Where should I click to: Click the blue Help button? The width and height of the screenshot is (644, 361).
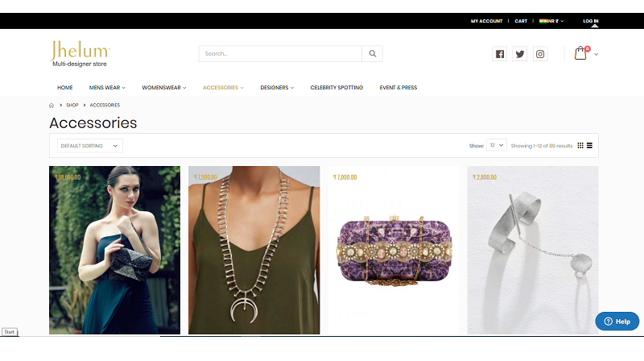pyautogui.click(x=617, y=321)
